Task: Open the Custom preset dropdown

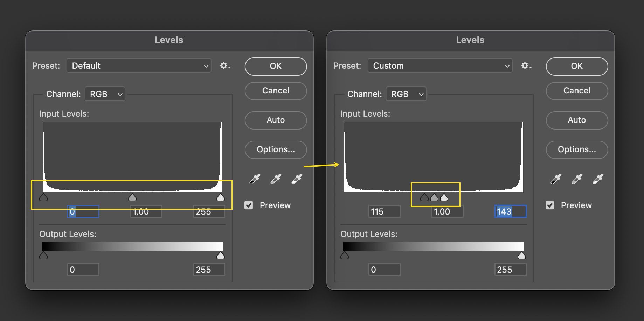Action: tap(440, 66)
